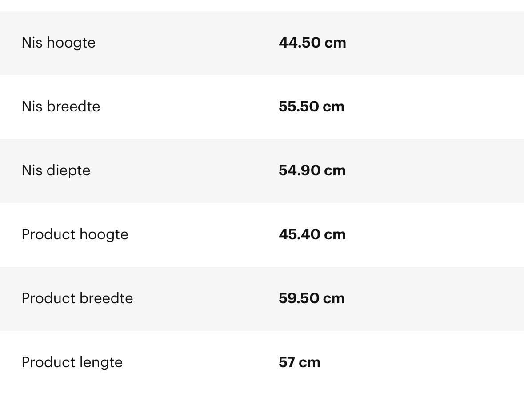This screenshot has height=420, width=524.
Task: Select the 57 cm value
Action: (300, 362)
